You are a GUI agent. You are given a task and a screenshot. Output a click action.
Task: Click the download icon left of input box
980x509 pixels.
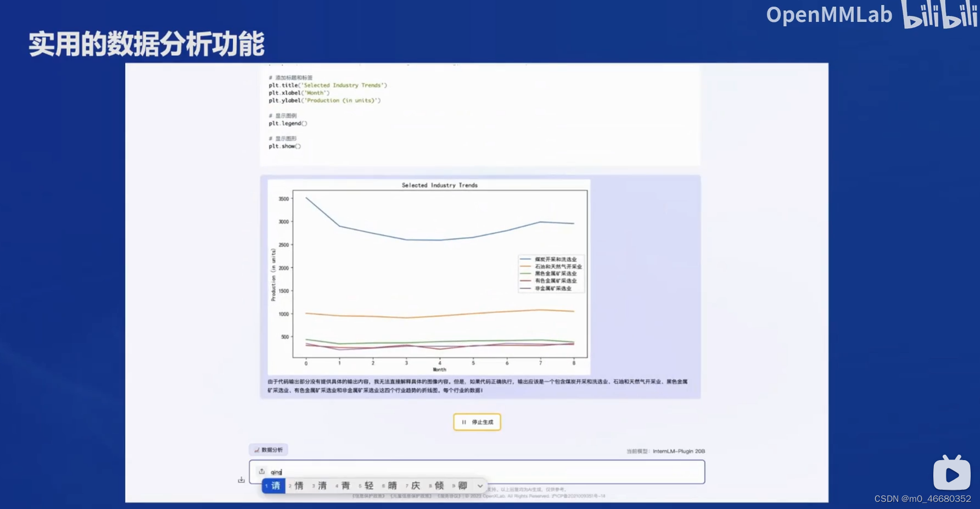tap(241, 480)
